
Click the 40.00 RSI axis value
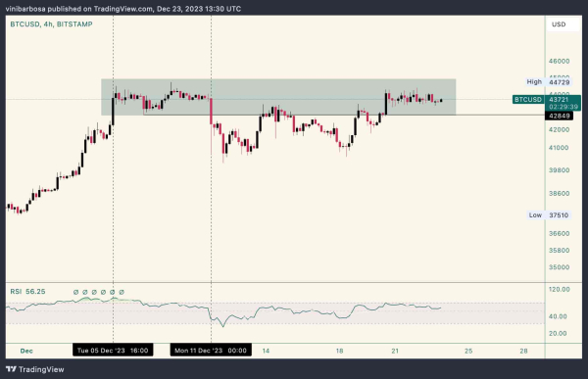[x=558, y=316]
